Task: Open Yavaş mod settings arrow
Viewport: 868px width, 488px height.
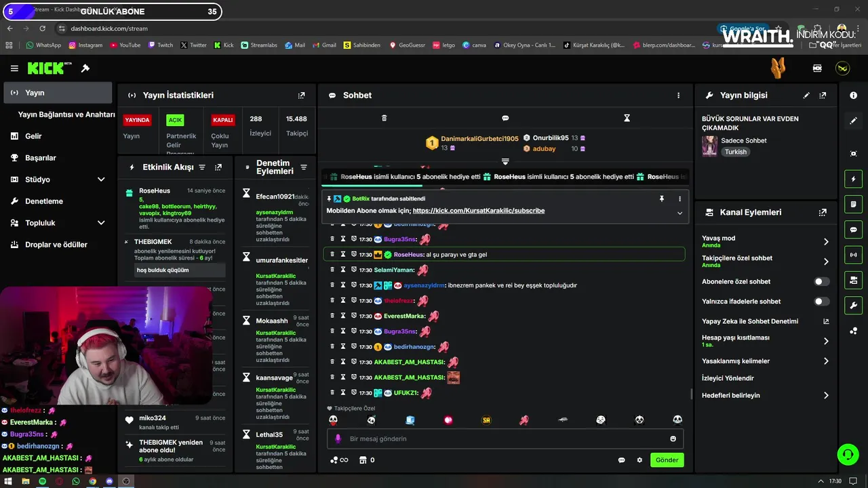Action: tap(825, 241)
